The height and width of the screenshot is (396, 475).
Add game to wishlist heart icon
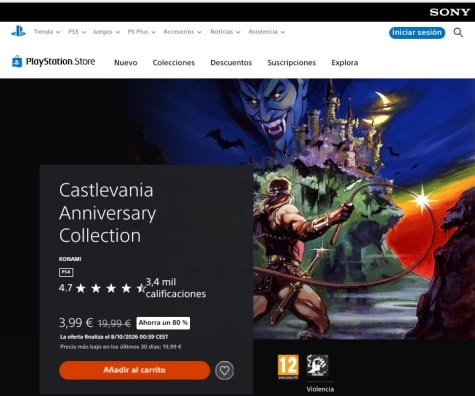point(224,370)
